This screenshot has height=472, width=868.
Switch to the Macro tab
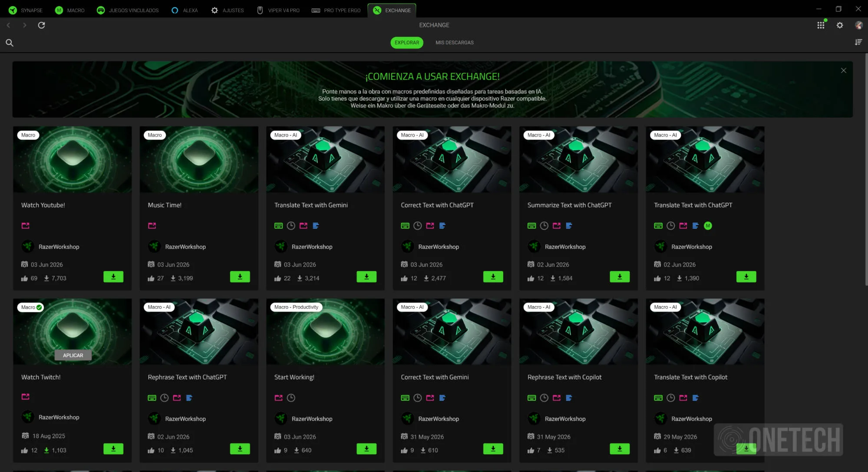coord(70,10)
